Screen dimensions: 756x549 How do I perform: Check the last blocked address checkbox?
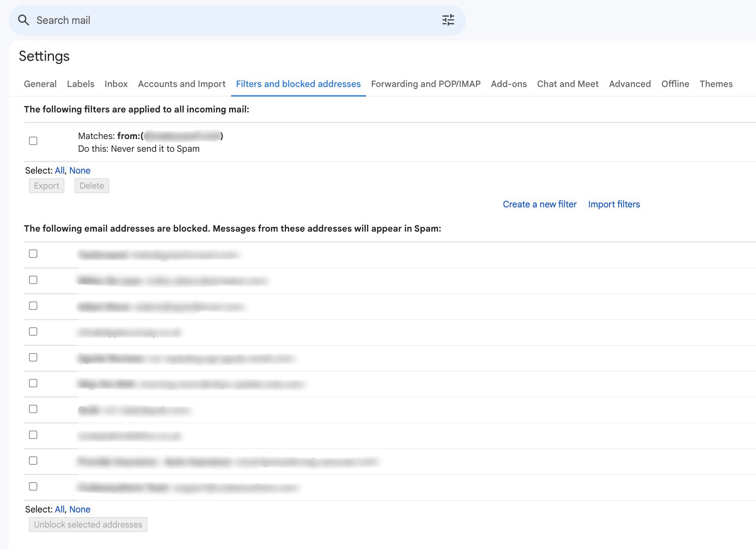(33, 486)
